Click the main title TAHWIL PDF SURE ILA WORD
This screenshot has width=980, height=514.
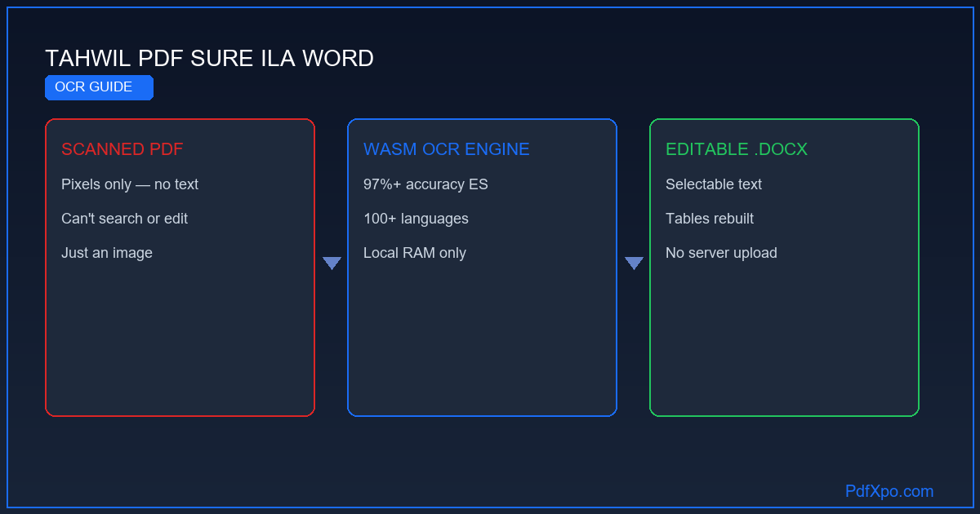pos(209,59)
